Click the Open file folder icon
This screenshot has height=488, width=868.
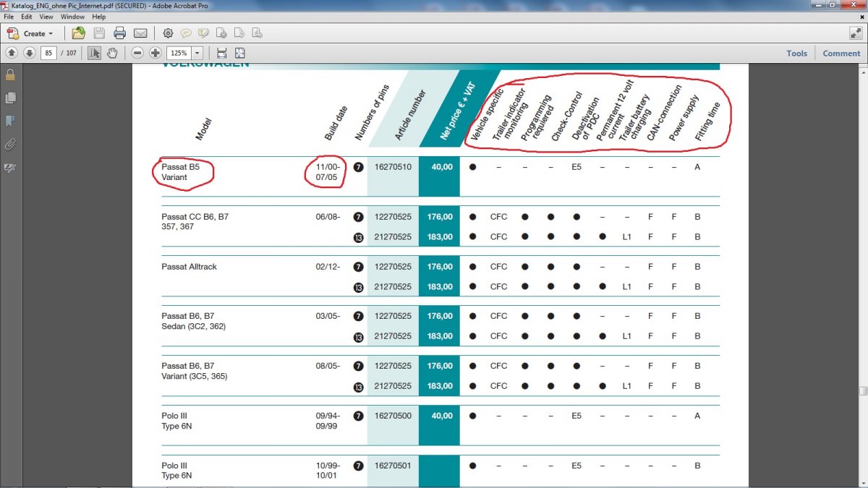(x=78, y=33)
